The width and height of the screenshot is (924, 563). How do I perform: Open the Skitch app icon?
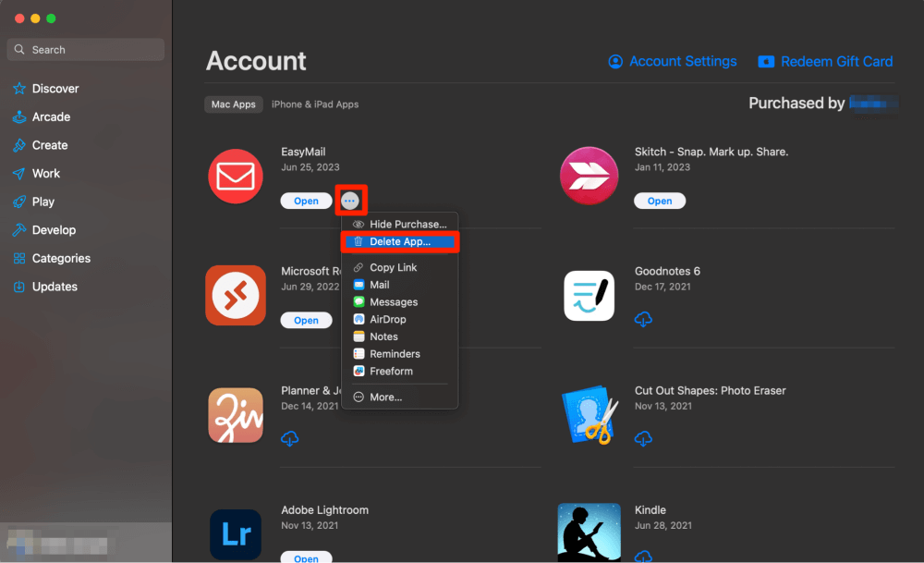point(589,176)
